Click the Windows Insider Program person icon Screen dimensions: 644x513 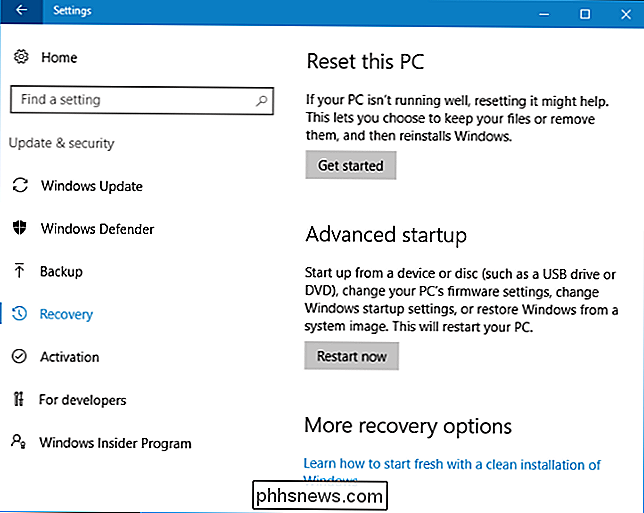tap(18, 442)
